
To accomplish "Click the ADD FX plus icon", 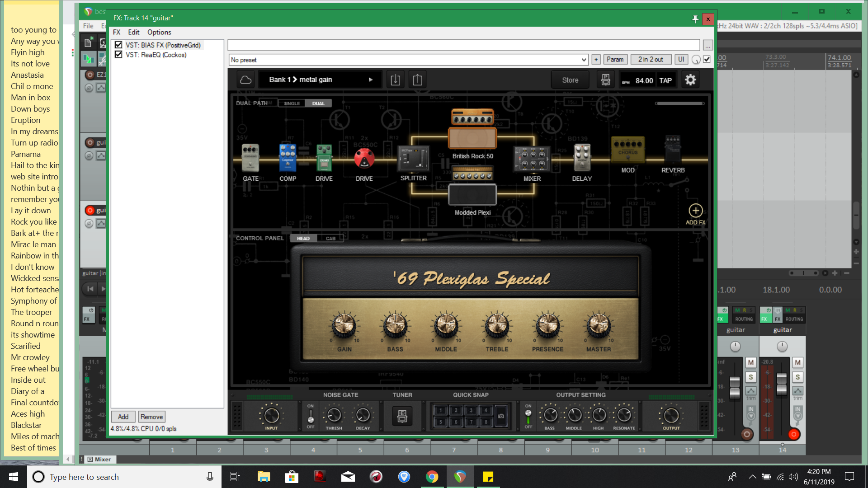I will [695, 211].
